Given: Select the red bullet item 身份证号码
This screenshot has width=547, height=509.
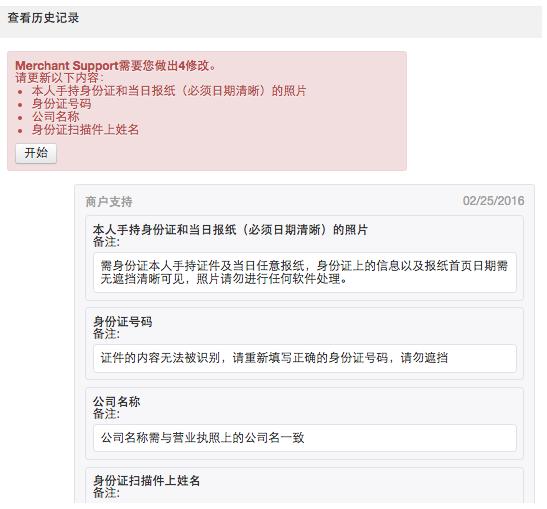Looking at the screenshot, I should click(61, 104).
